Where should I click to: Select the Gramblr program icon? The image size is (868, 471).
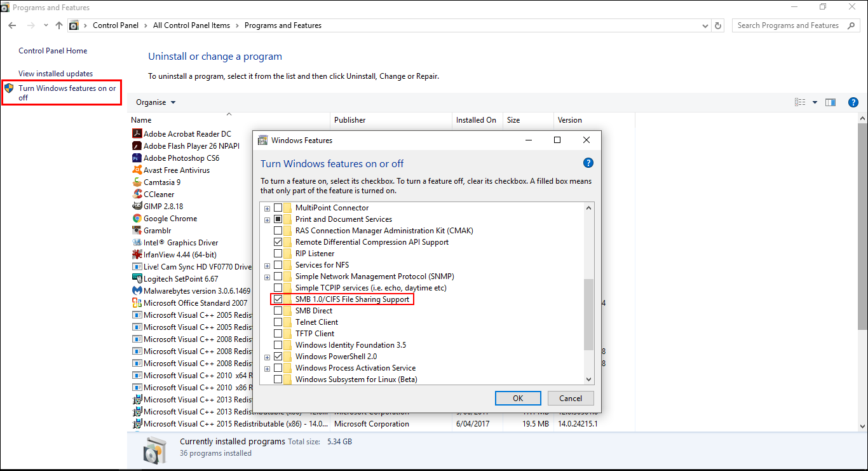(137, 231)
